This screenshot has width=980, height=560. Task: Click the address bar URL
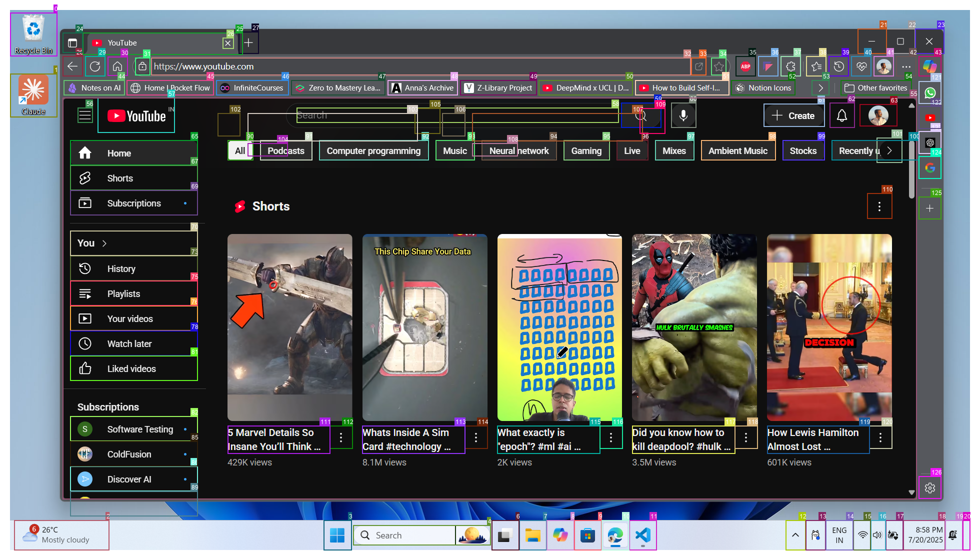point(420,66)
